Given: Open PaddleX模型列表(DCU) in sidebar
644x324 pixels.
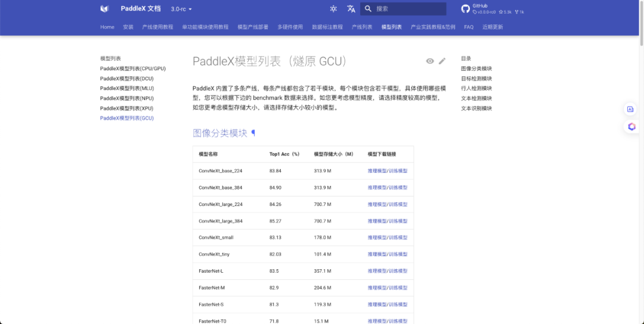Looking at the screenshot, I should click(127, 79).
